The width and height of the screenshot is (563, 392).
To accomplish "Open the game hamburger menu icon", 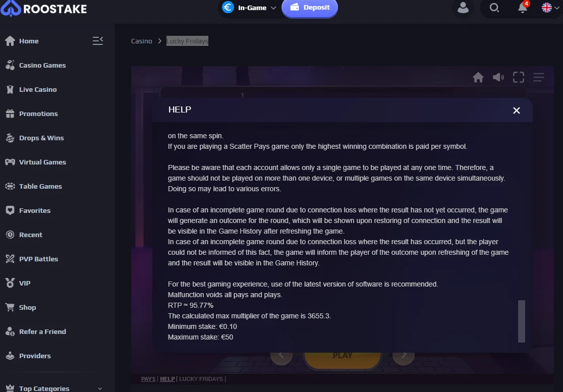I will [539, 77].
